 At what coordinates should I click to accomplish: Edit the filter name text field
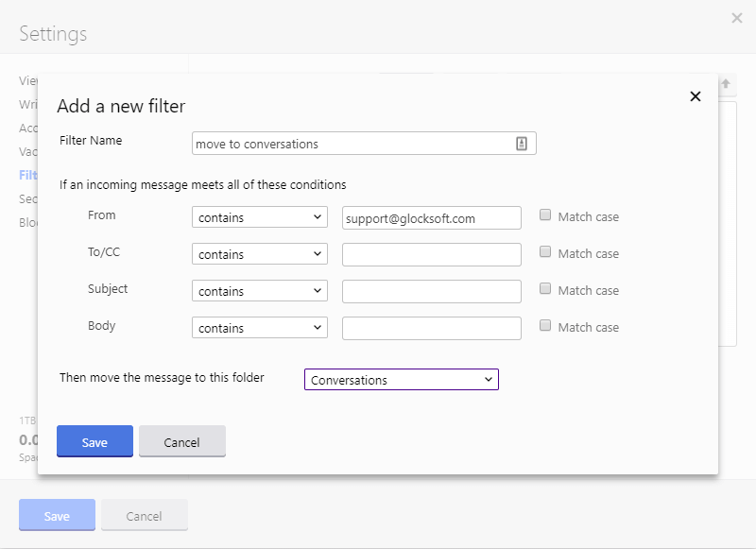(x=359, y=143)
